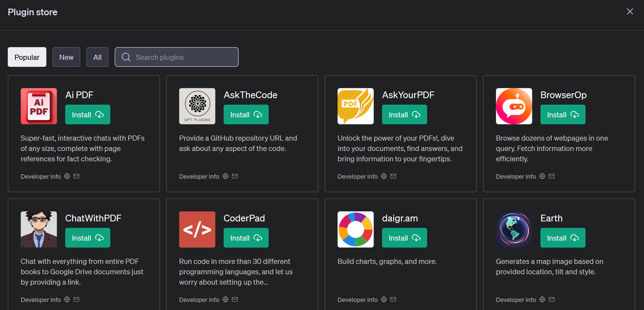Open CoderPad developer website globe icon
Image resolution: width=644 pixels, height=310 pixels.
click(x=225, y=299)
